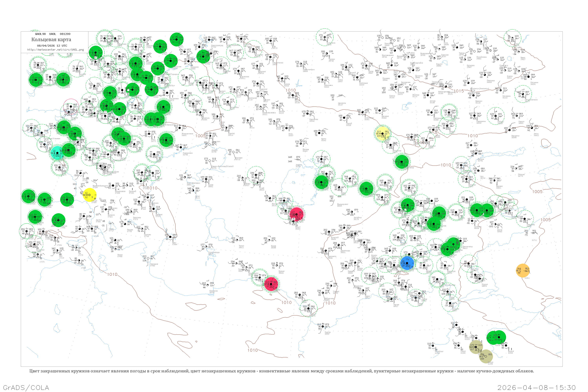Click the Ташкент station name label
Screen dimensions: 588x392
point(420,243)
